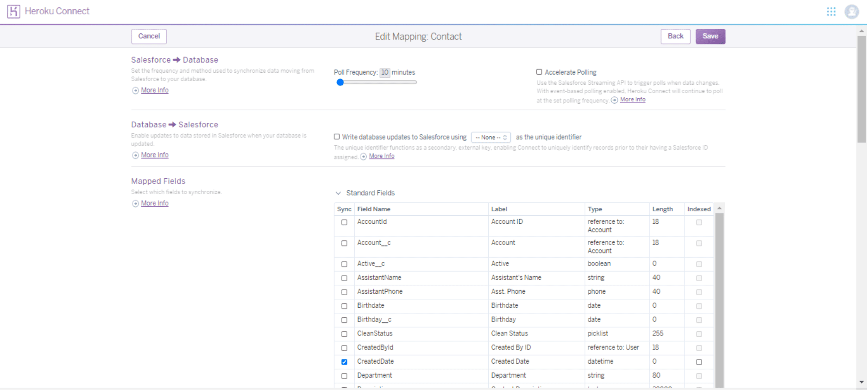Click the Poll Frequency slider handle

click(x=340, y=82)
